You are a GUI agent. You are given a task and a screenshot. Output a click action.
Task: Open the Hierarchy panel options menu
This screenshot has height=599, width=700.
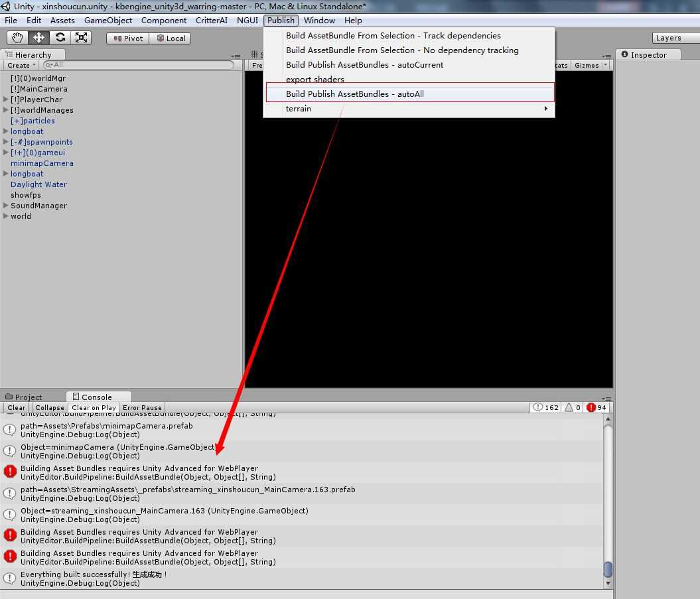coord(236,56)
